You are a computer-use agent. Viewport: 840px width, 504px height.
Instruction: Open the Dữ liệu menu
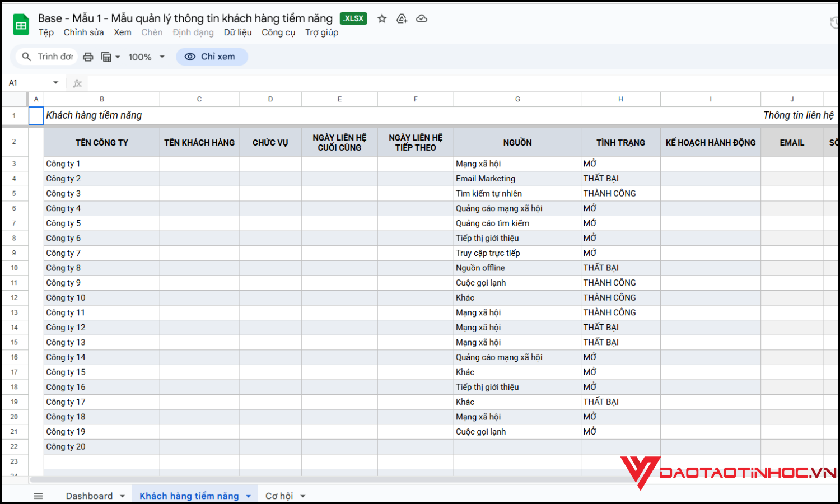(x=237, y=32)
